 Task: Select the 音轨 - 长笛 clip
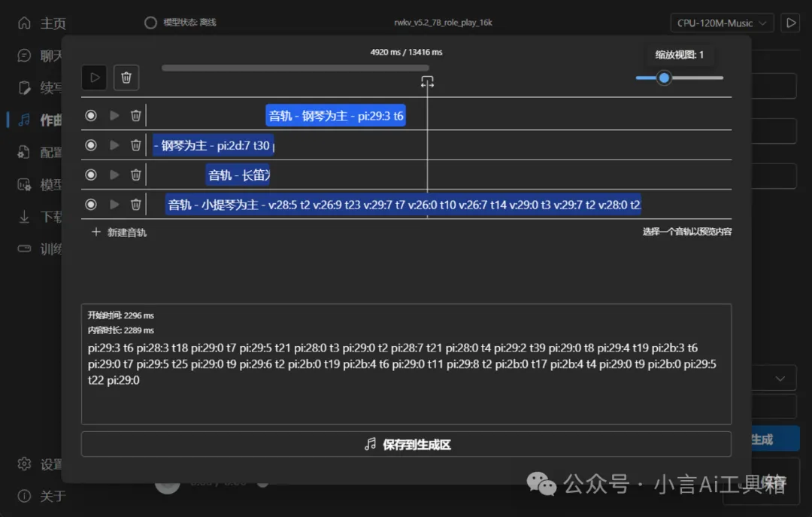click(238, 175)
